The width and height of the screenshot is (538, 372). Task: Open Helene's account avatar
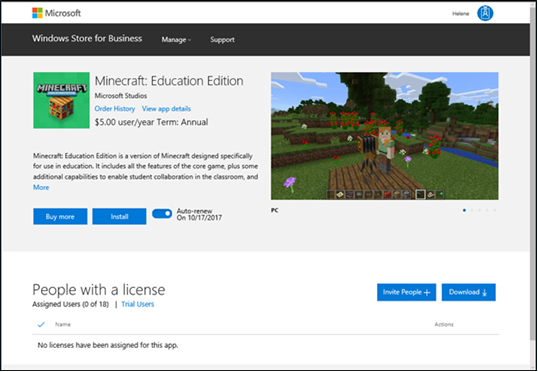[x=485, y=13]
